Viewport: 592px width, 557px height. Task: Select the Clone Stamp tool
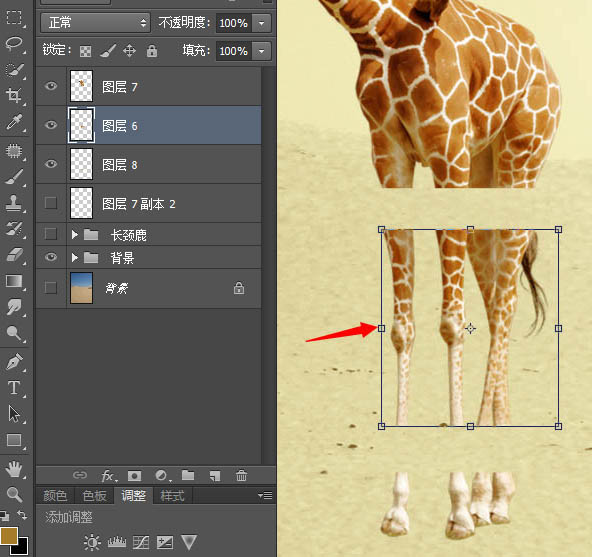pos(14,203)
